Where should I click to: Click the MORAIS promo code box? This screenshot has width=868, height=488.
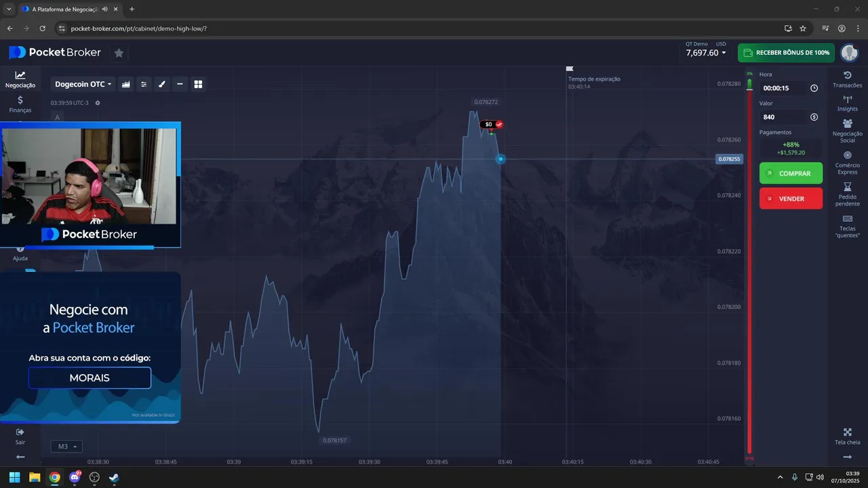coord(90,378)
